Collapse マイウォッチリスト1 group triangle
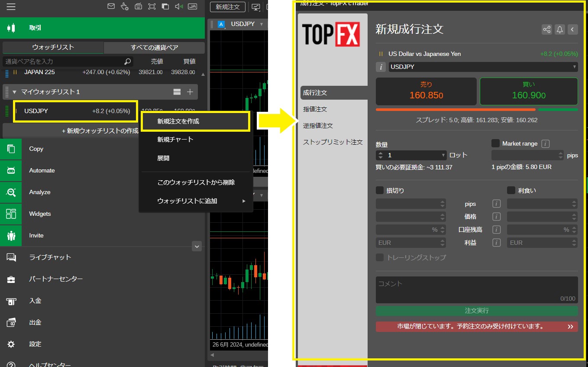Screen dimensions: 588x367 click(14, 92)
